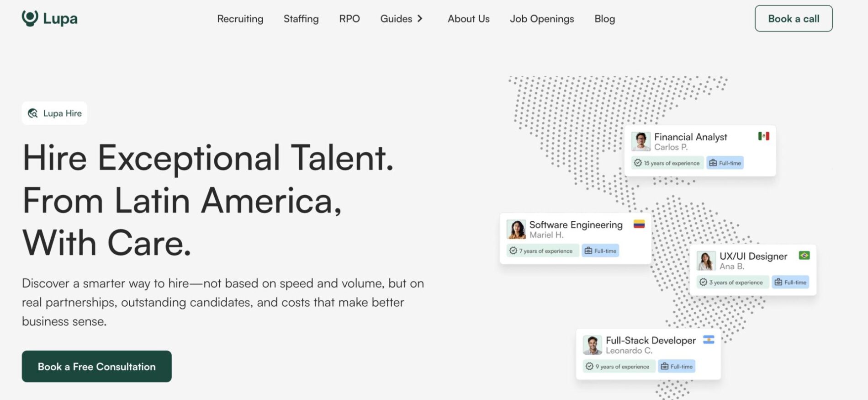
Task: Open the Job Openings link
Action: (x=542, y=19)
